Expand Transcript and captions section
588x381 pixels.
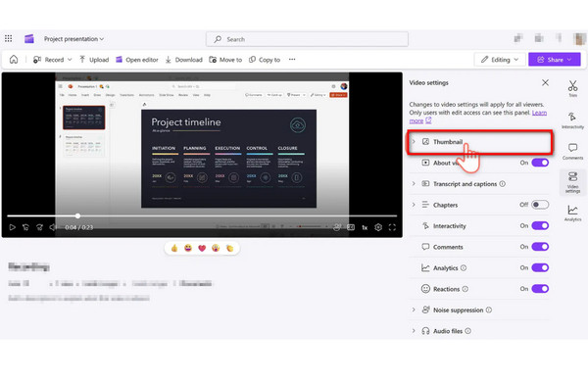click(x=414, y=183)
